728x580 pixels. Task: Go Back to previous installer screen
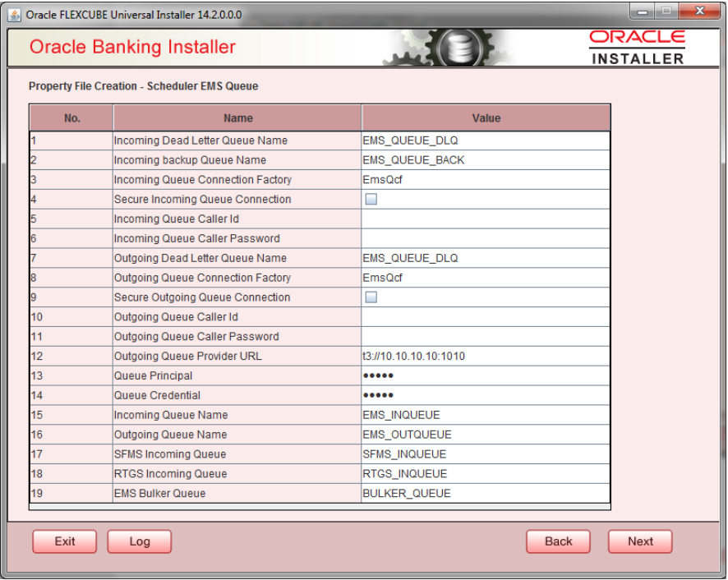[x=558, y=541]
